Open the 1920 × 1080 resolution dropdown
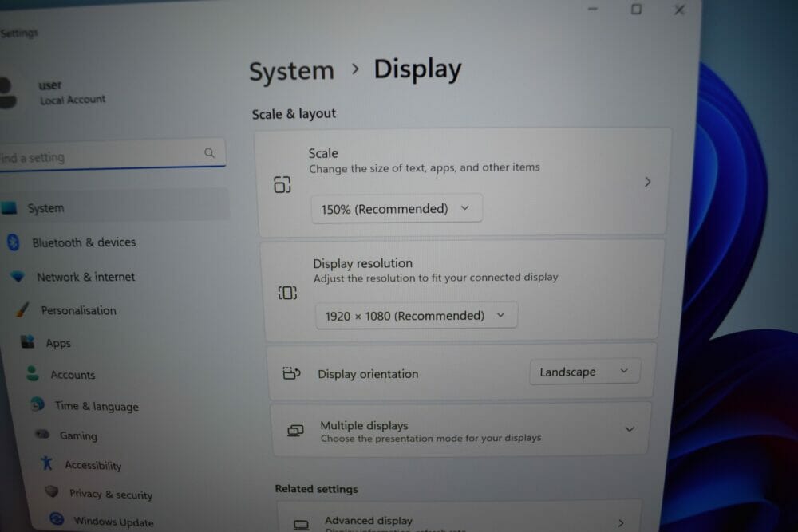This screenshot has width=798, height=532. pos(417,316)
